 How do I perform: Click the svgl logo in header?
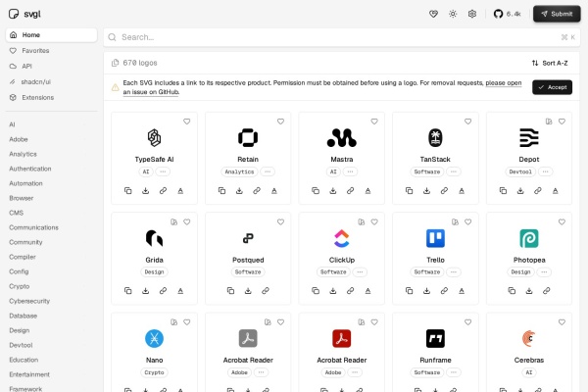(24, 14)
